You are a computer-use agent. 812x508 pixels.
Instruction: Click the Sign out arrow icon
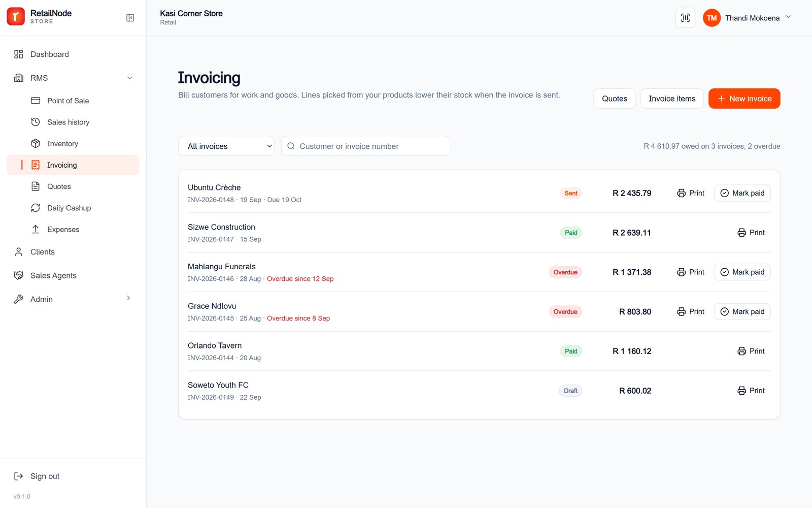pos(19,476)
